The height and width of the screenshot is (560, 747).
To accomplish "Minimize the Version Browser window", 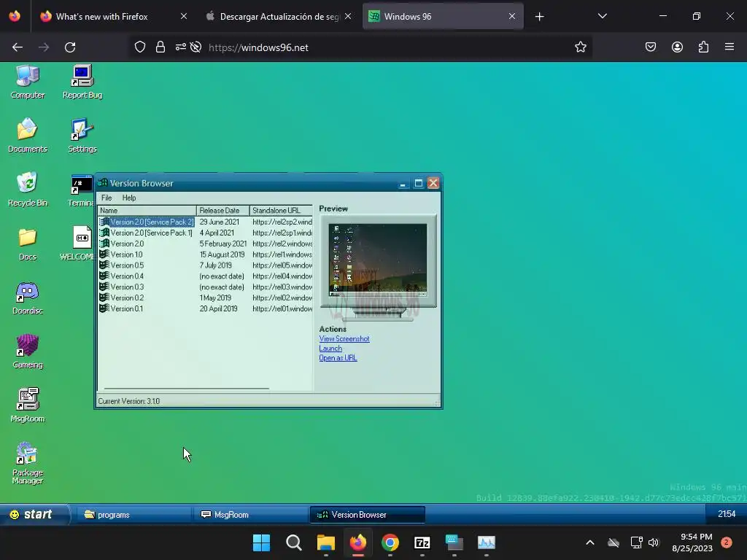I will pyautogui.click(x=403, y=183).
